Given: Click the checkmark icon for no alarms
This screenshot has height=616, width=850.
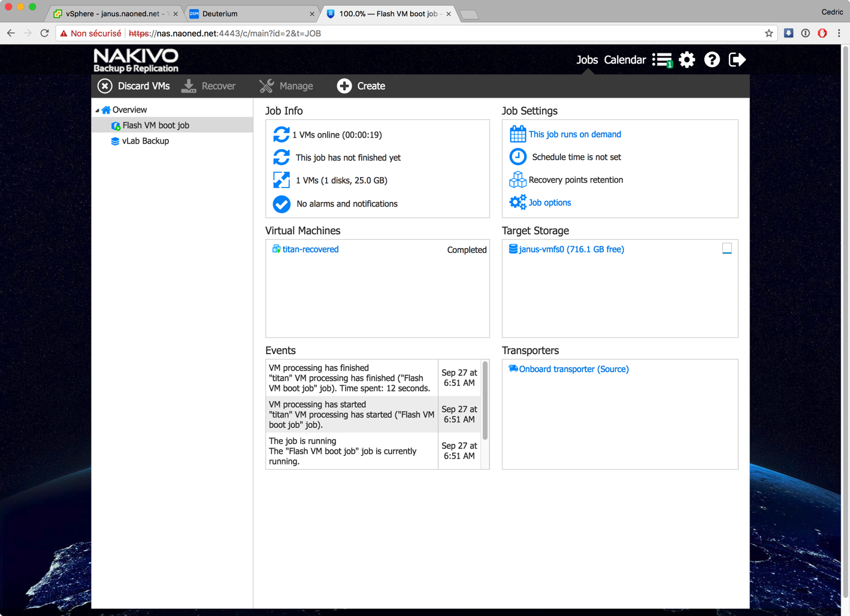Looking at the screenshot, I should [x=282, y=204].
